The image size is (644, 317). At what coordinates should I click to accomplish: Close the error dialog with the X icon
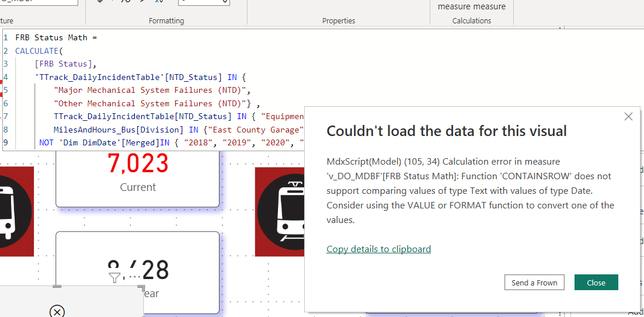(628, 117)
